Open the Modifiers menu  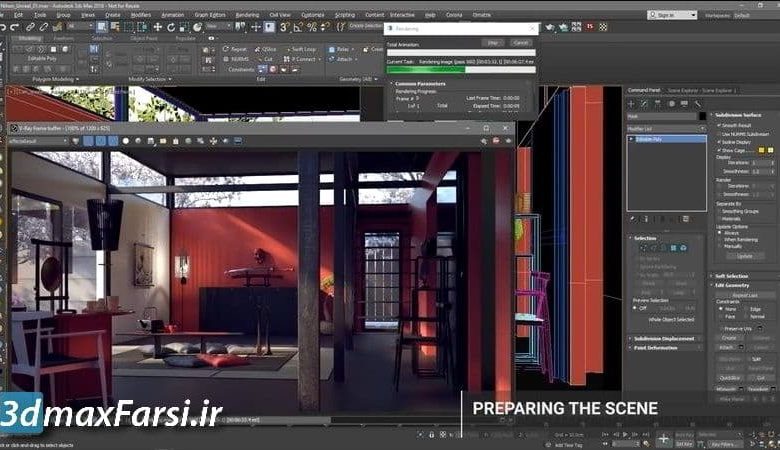140,15
